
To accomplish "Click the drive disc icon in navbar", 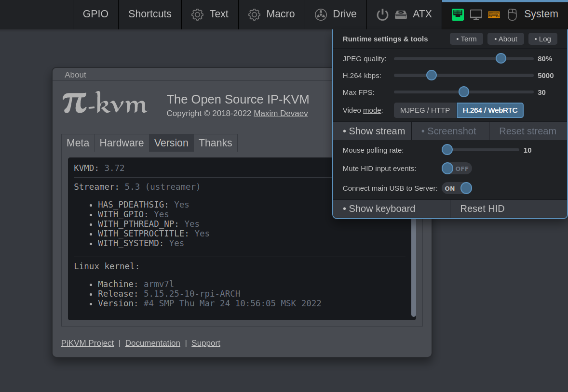I will coord(321,14).
